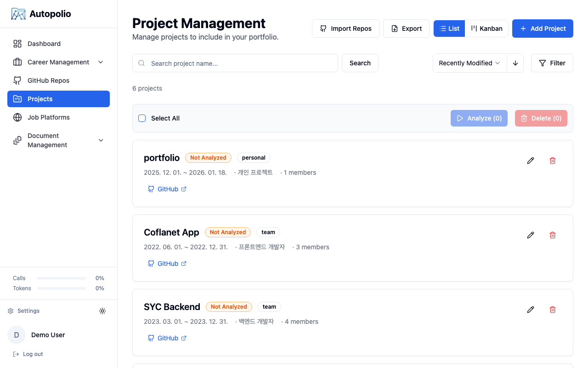The width and height of the screenshot is (588, 368).
Task: Click the search magnifier icon in the search bar
Action: point(141,63)
